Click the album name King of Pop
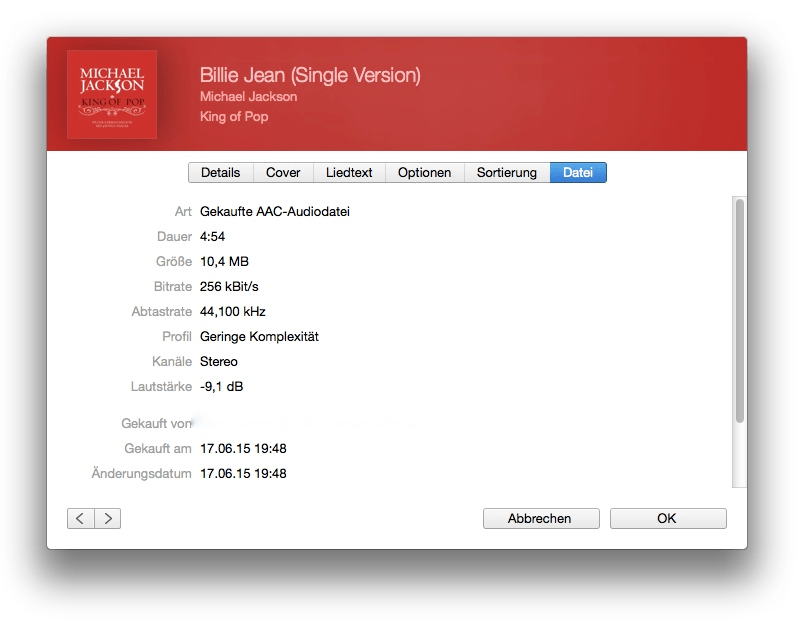This screenshot has height=627, width=811. [x=234, y=116]
